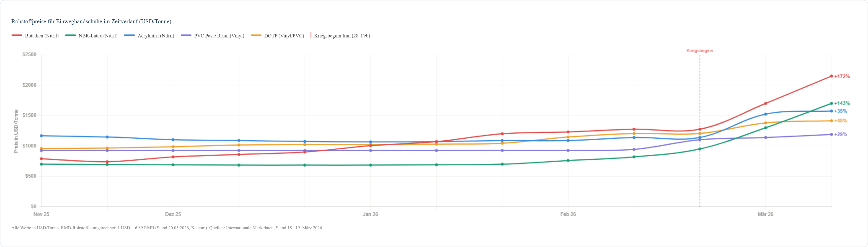Click PVC Paste Resin end point labeled +29%
Image resolution: width=868 pixels, height=247 pixels.
coord(831,134)
